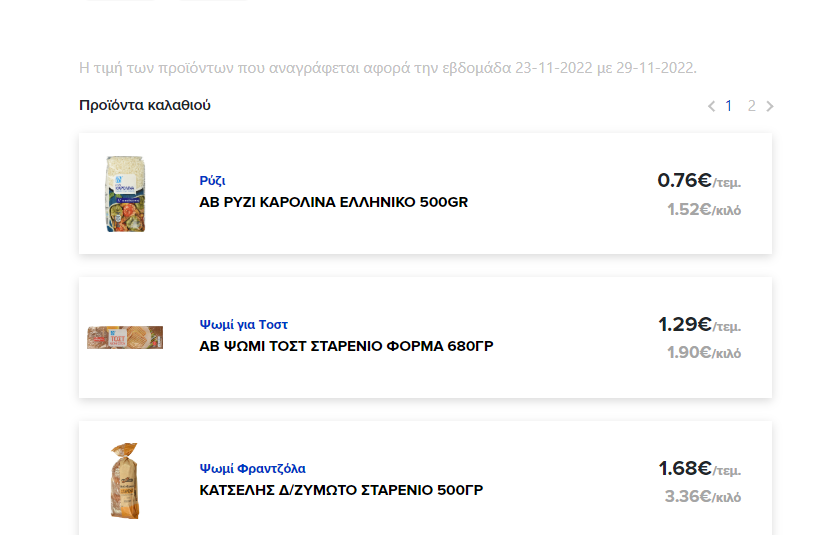
Task: Open ΑΒ ΨΩΜΙ ΤΟΣΤ ΣΤΑΡΕΝΙΟ ΦΟΡΜΑ 680ΓΡ
Action: point(346,347)
